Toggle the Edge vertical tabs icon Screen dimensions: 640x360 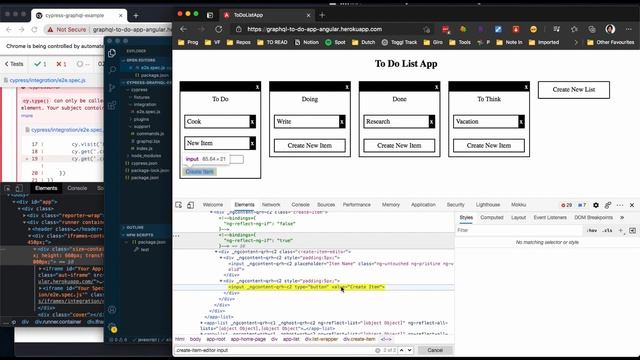[210, 15]
